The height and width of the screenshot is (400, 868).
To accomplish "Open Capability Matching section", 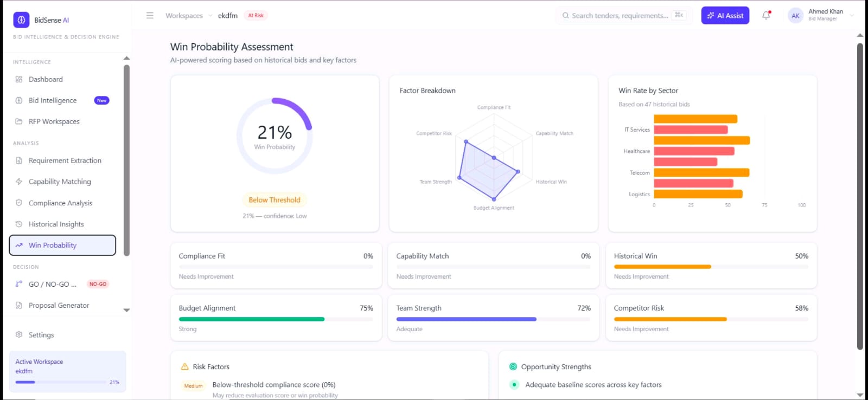I will pos(63,182).
